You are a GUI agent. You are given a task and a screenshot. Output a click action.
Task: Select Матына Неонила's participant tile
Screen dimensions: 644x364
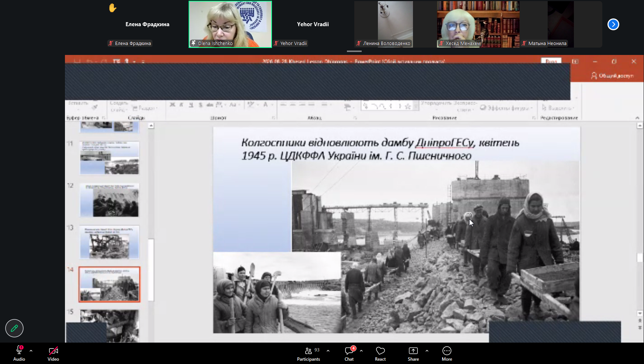tap(561, 24)
